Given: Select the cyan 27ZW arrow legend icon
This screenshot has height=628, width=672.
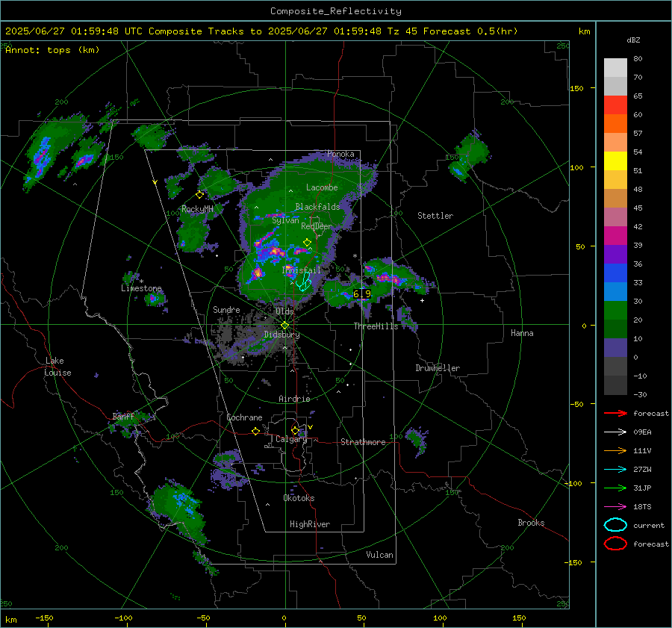Looking at the screenshot, I should pos(615,470).
